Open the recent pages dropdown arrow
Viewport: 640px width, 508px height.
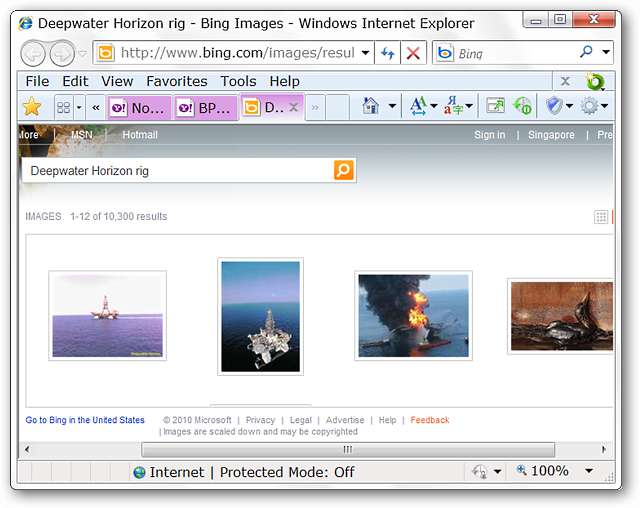pyautogui.click(x=82, y=53)
